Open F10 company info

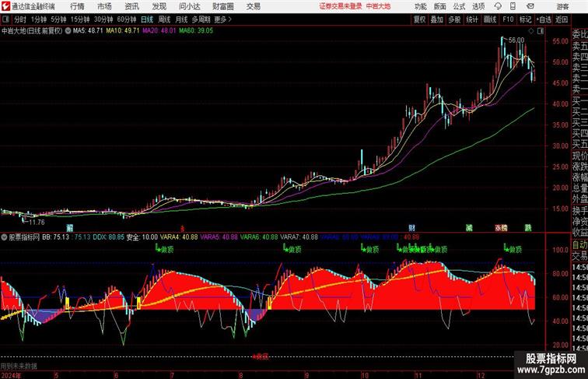click(508, 19)
